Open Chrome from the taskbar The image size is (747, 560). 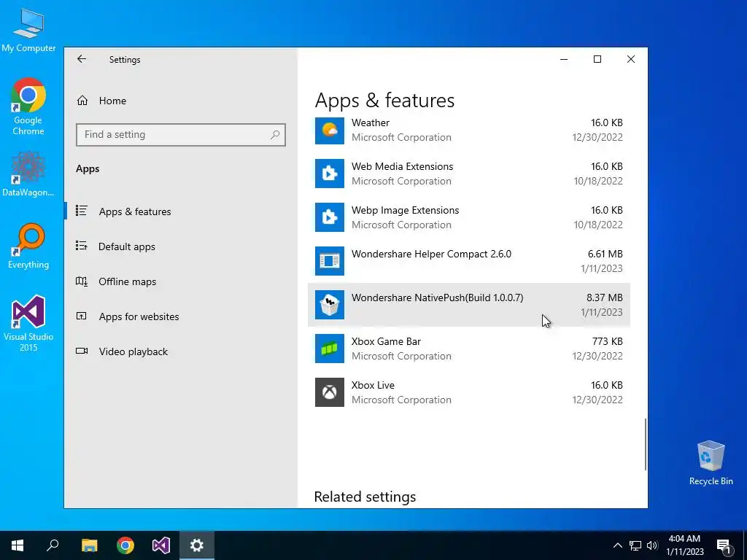pos(125,545)
